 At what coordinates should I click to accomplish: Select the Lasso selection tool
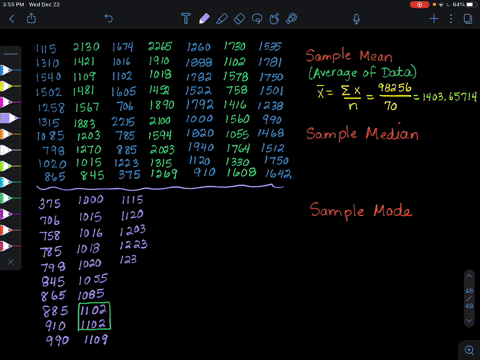tap(257, 19)
